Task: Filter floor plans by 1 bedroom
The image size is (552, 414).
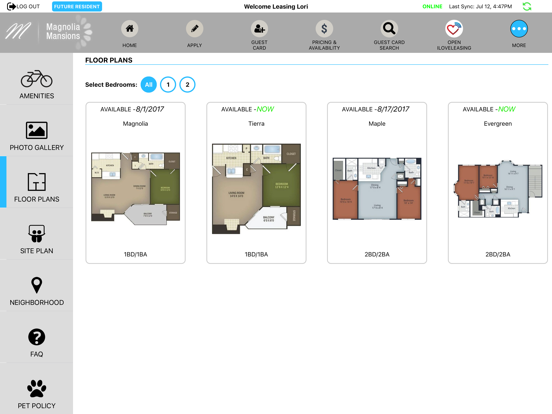Action: coord(168,84)
